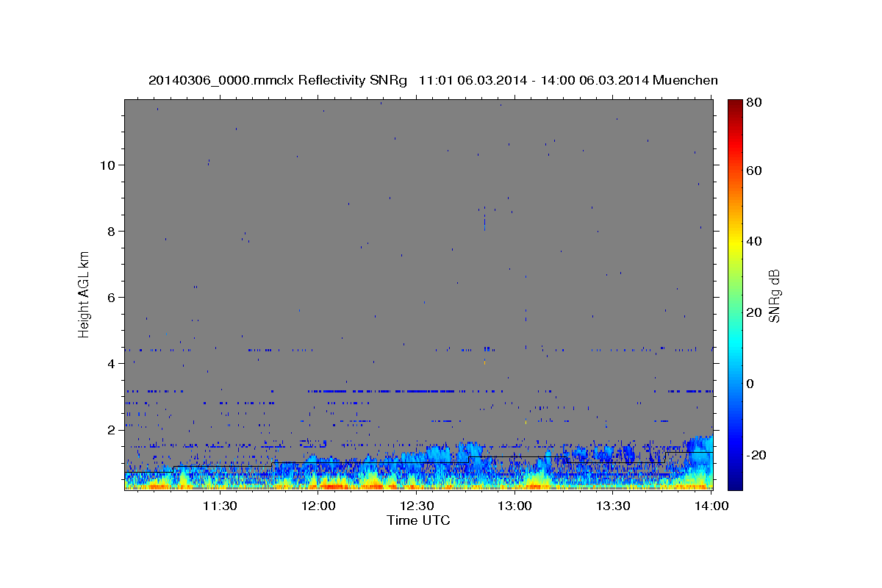Click the 'SNRg dB' colorbar label
Screen dimensions: 882x588
(x=774, y=295)
